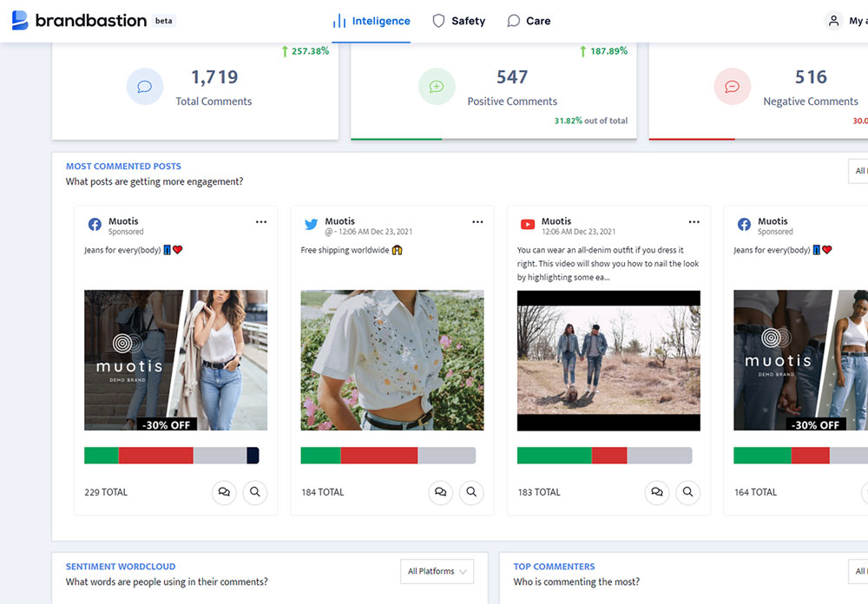Open the -30% OFF jeans post image

tap(175, 360)
